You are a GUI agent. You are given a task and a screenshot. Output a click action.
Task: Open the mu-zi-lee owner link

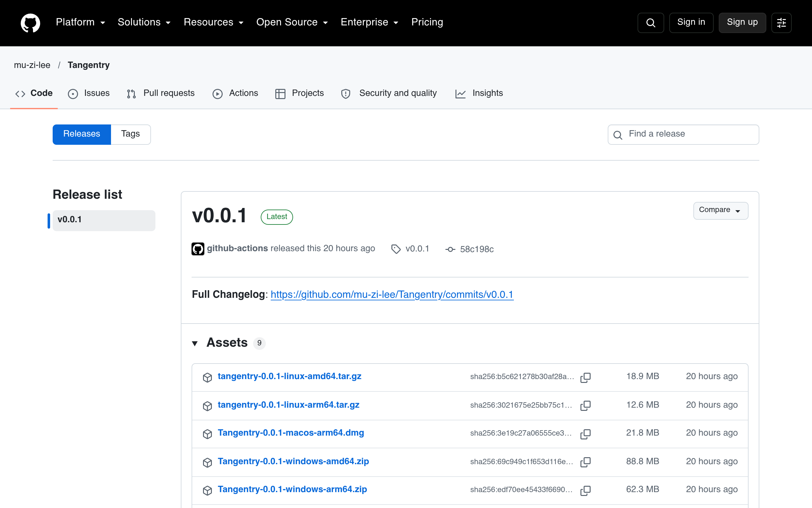[x=32, y=65]
